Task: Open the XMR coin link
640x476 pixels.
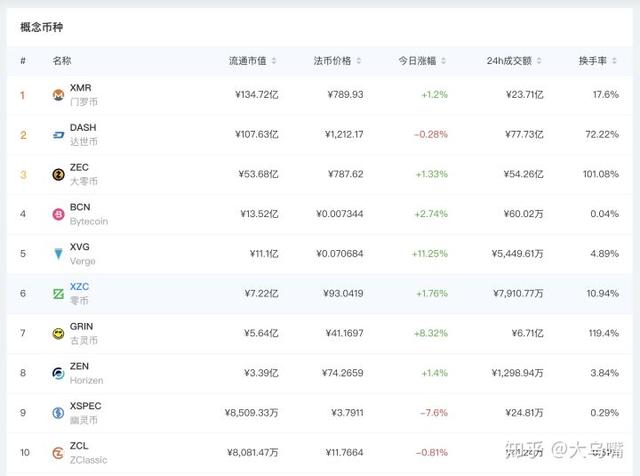Action: pyautogui.click(x=80, y=88)
